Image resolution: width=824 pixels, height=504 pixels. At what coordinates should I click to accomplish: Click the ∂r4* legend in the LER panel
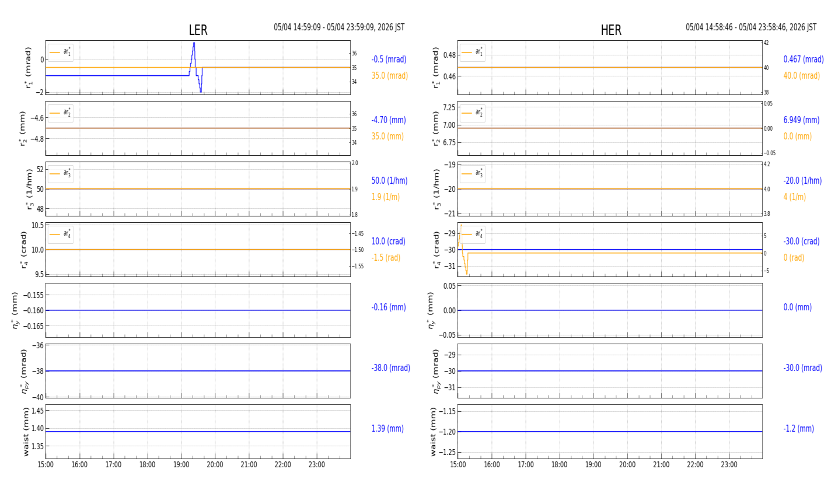[x=61, y=235]
